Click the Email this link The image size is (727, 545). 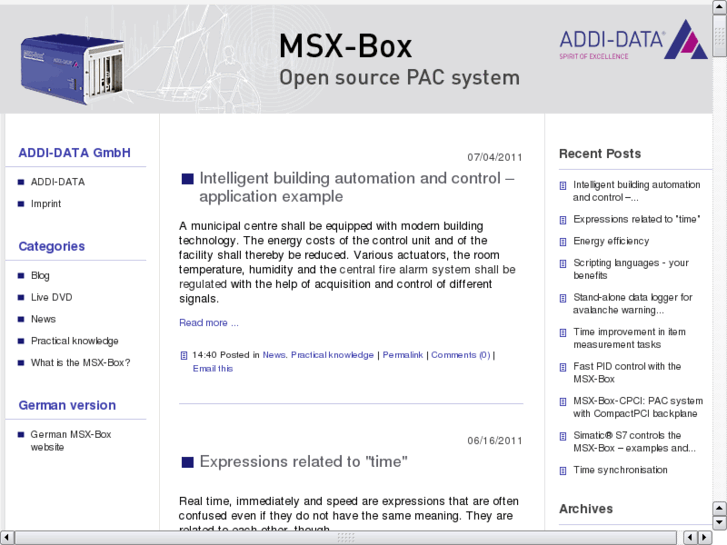213,368
